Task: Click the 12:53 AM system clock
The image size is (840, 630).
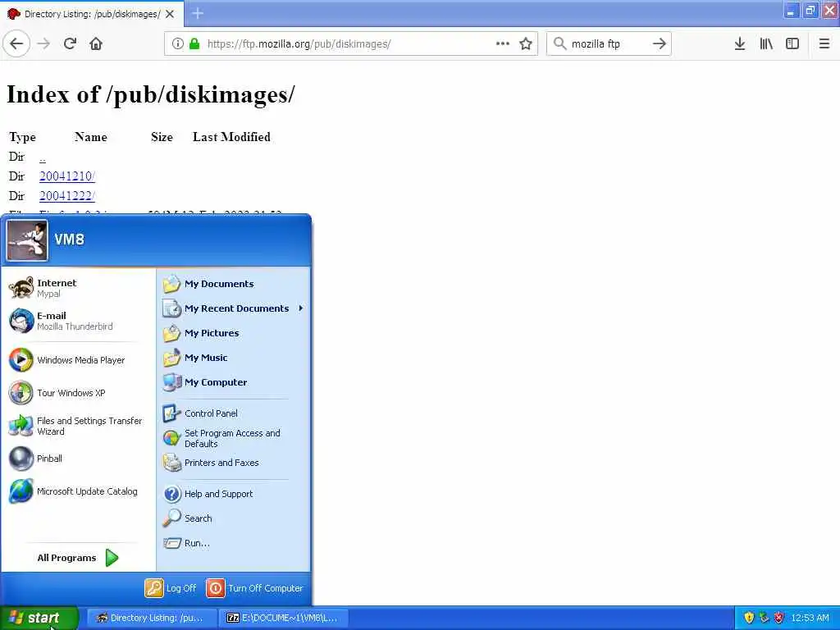Action: coord(810,619)
